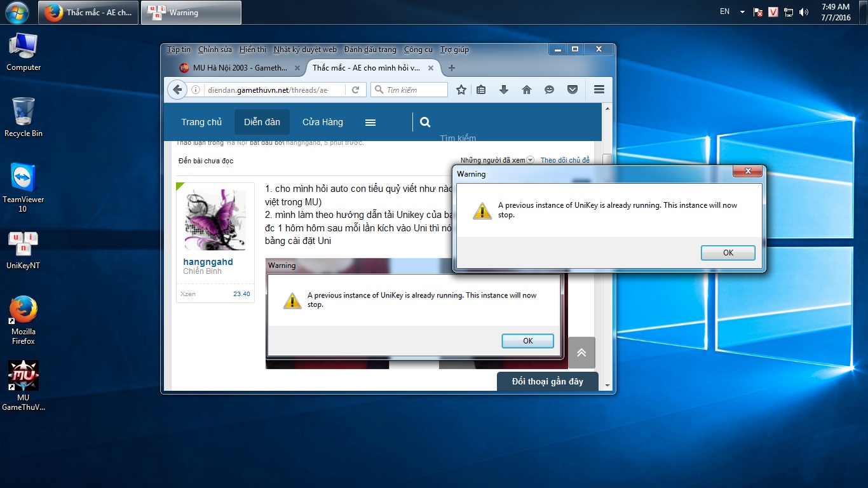Open the 'hangngahd' user profile link
The width and height of the screenshot is (868, 488).
coord(208,262)
